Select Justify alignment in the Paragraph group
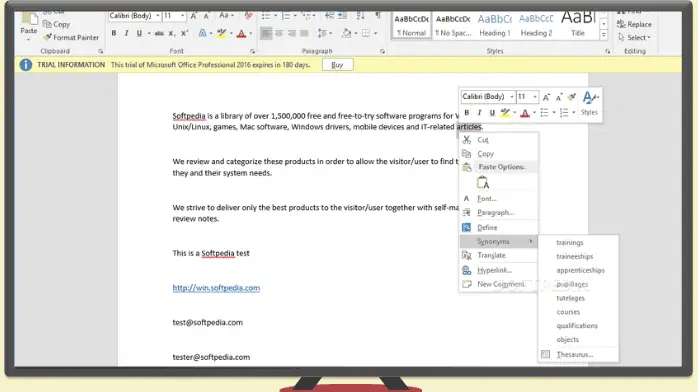Screen dimensions: 698x392 pos(304,33)
